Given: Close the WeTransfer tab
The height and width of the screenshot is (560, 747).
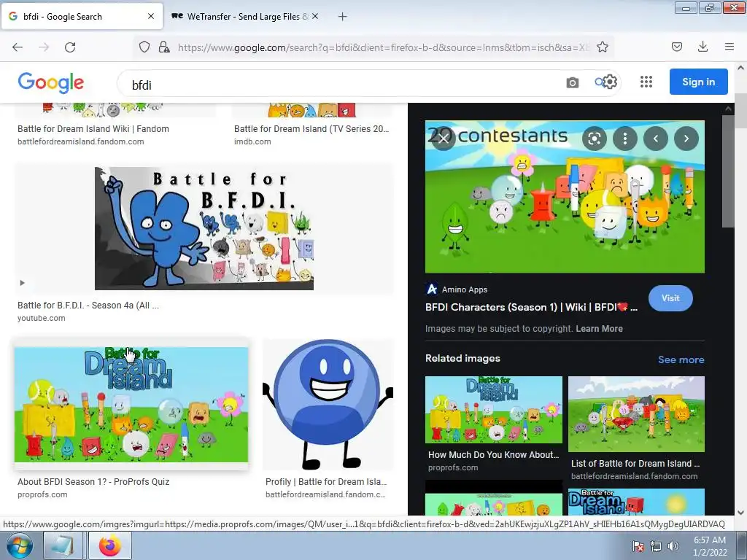Looking at the screenshot, I should point(315,16).
